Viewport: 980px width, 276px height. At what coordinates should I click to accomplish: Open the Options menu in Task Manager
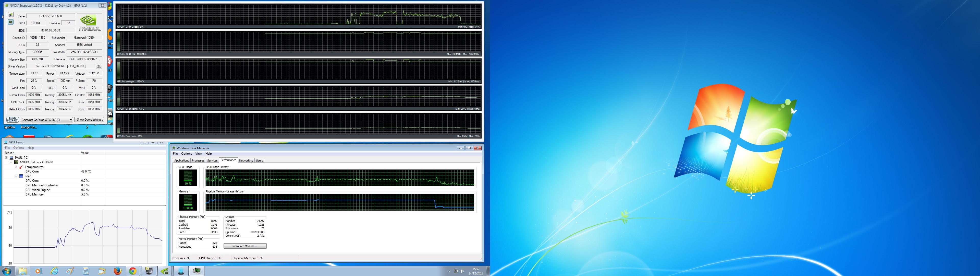click(186, 154)
